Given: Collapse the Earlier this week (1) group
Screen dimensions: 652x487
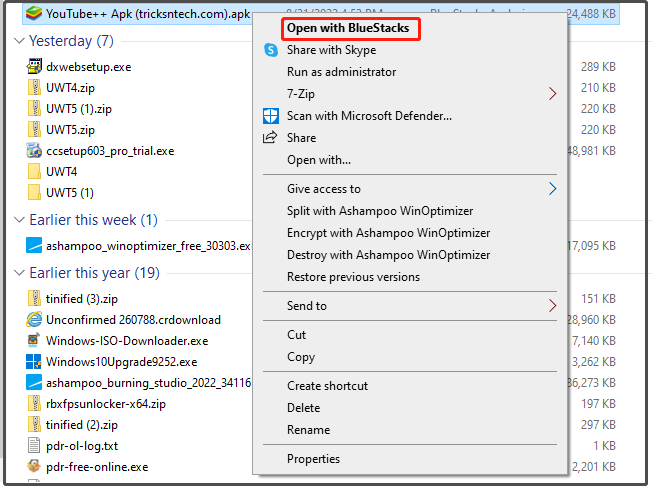Looking at the screenshot, I should click(19, 220).
